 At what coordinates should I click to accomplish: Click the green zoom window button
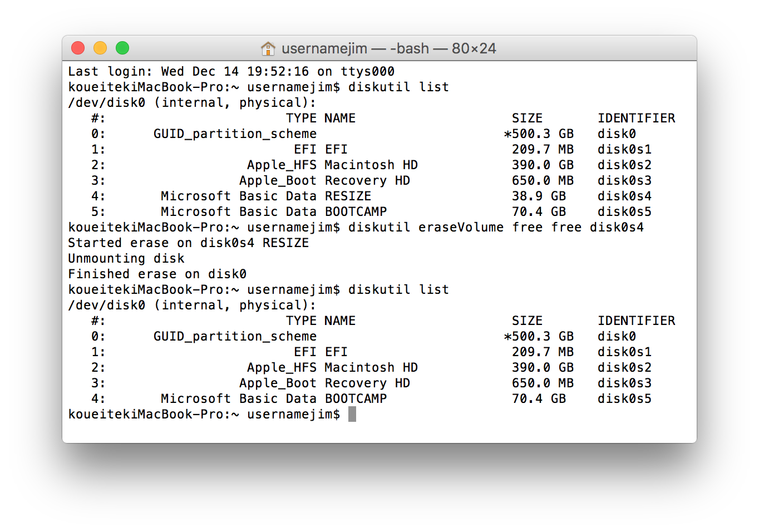point(122,48)
